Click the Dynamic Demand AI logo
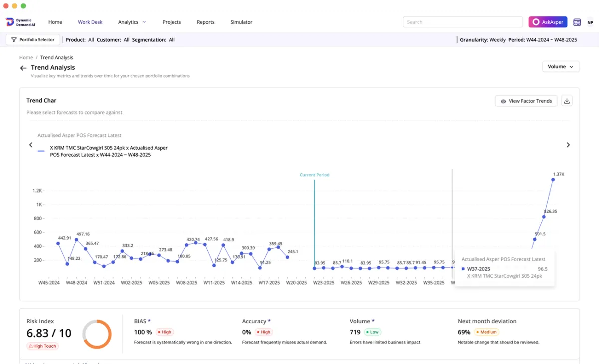 20,22
